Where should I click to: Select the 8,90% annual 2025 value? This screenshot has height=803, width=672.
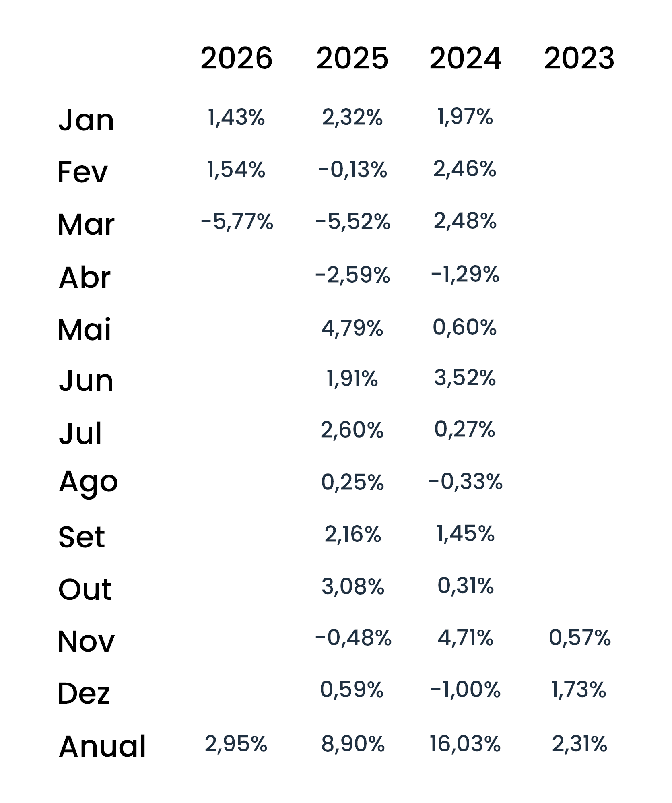point(353,744)
